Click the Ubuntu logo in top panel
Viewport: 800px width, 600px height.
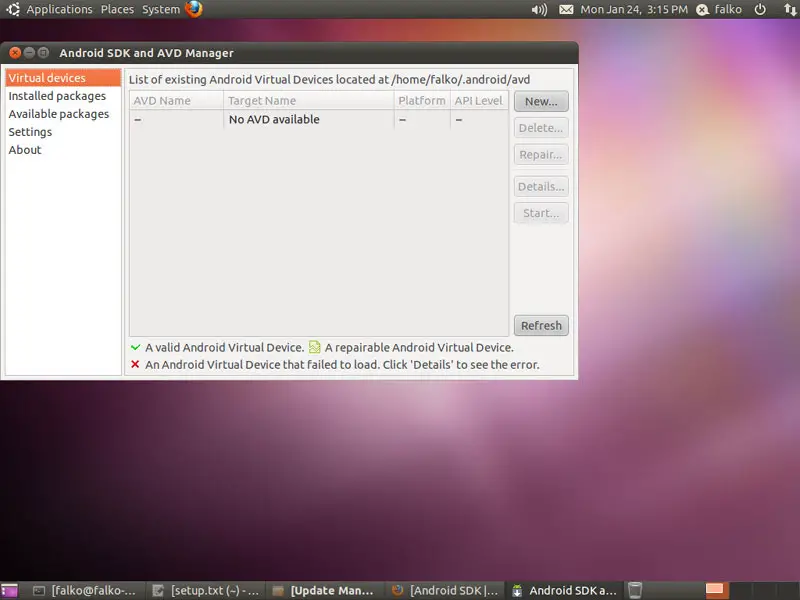(x=13, y=9)
